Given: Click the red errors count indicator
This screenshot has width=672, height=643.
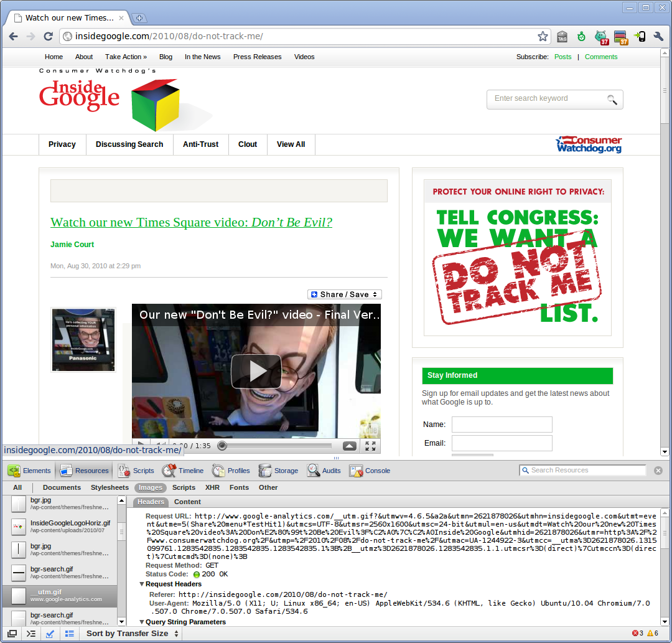Looking at the screenshot, I should (638, 633).
